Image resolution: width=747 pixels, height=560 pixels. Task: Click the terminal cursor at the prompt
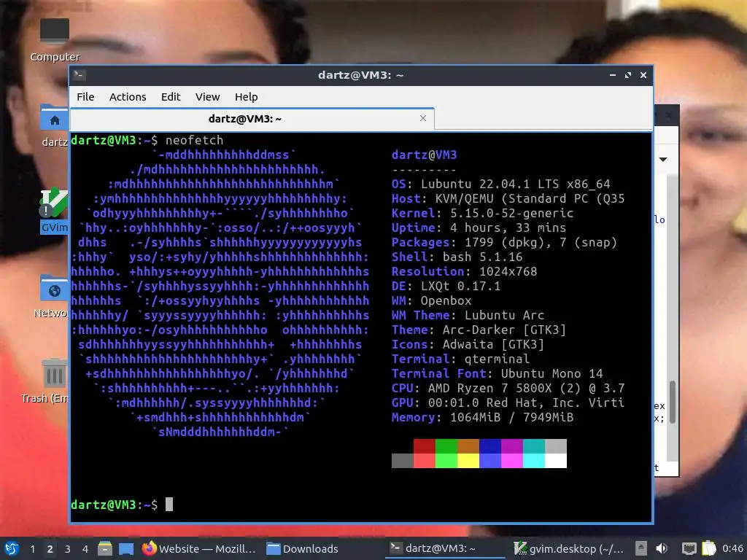tap(169, 505)
